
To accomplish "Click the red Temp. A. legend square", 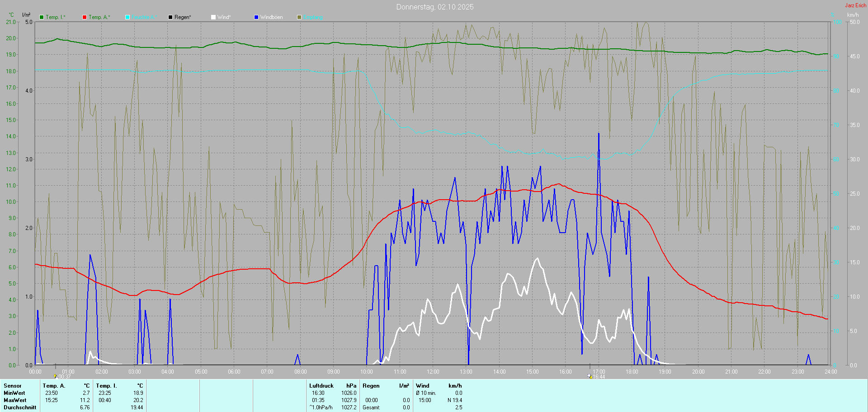I will click(x=85, y=17).
